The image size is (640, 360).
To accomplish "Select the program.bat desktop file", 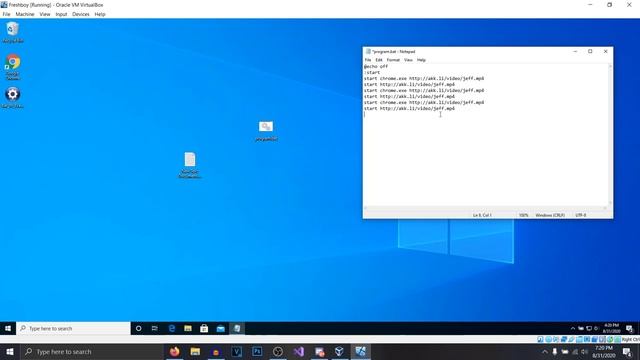I will pyautogui.click(x=266, y=131).
